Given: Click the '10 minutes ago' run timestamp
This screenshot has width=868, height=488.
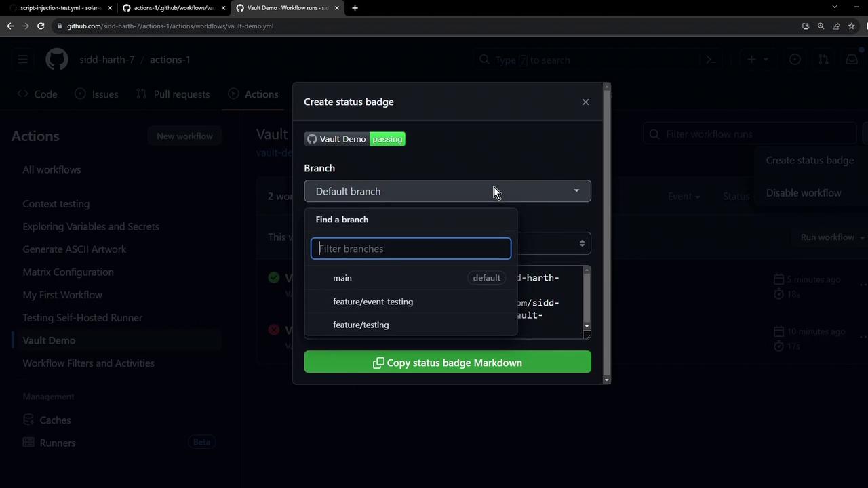Looking at the screenshot, I should (x=816, y=331).
